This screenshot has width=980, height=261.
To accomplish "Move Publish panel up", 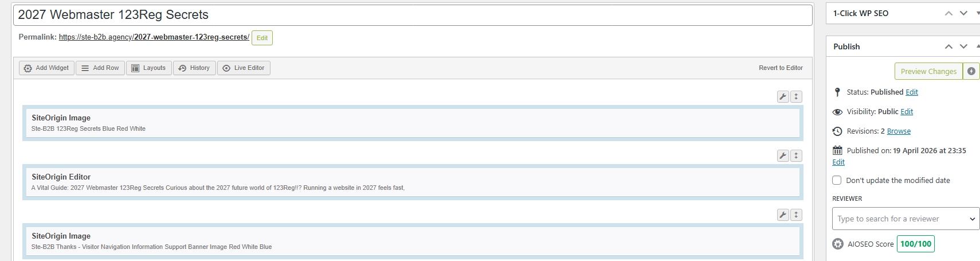I will click(948, 46).
